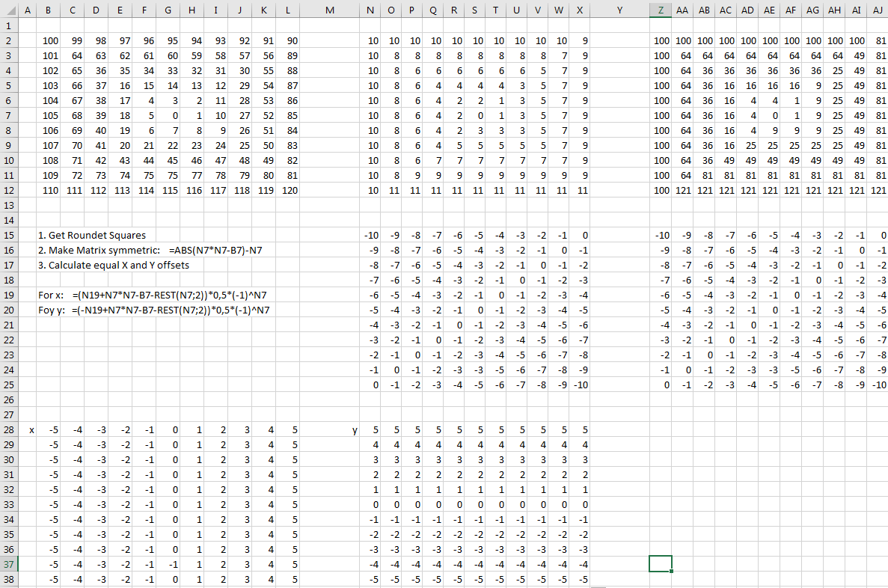Image resolution: width=888 pixels, height=588 pixels.
Task: Select column header A
Action: (27, 10)
